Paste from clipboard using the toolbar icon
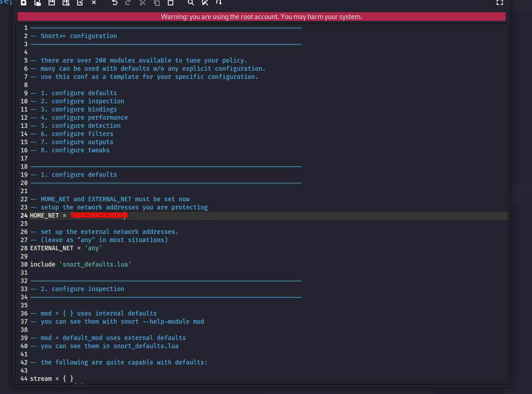The image size is (532, 394). pyautogui.click(x=171, y=3)
